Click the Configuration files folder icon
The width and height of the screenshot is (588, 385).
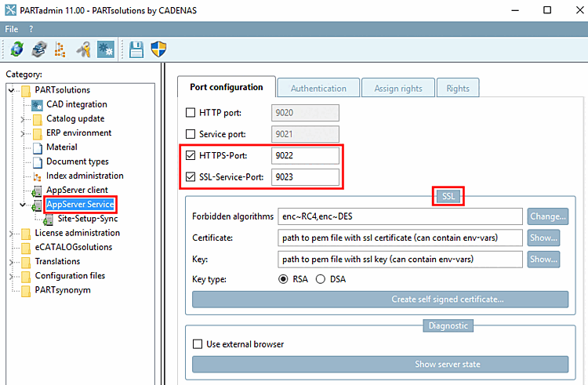(26, 276)
